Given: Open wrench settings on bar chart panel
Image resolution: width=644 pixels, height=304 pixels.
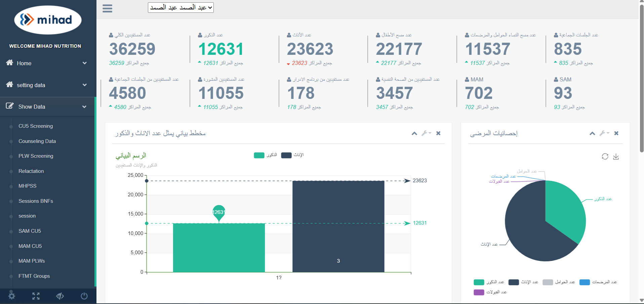Looking at the screenshot, I should (x=426, y=133).
